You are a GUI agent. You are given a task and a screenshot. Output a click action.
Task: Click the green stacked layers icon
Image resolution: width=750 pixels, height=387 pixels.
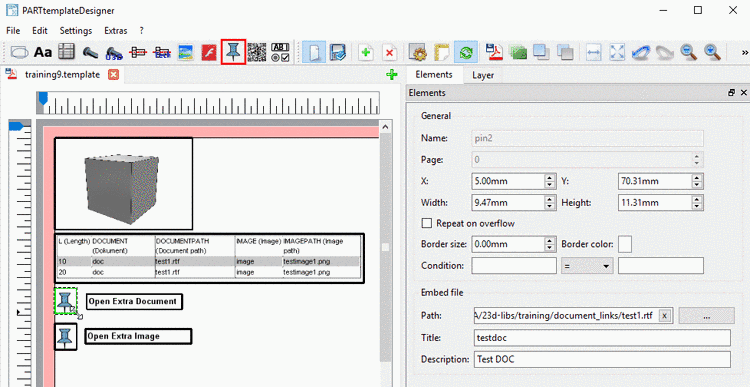[518, 52]
